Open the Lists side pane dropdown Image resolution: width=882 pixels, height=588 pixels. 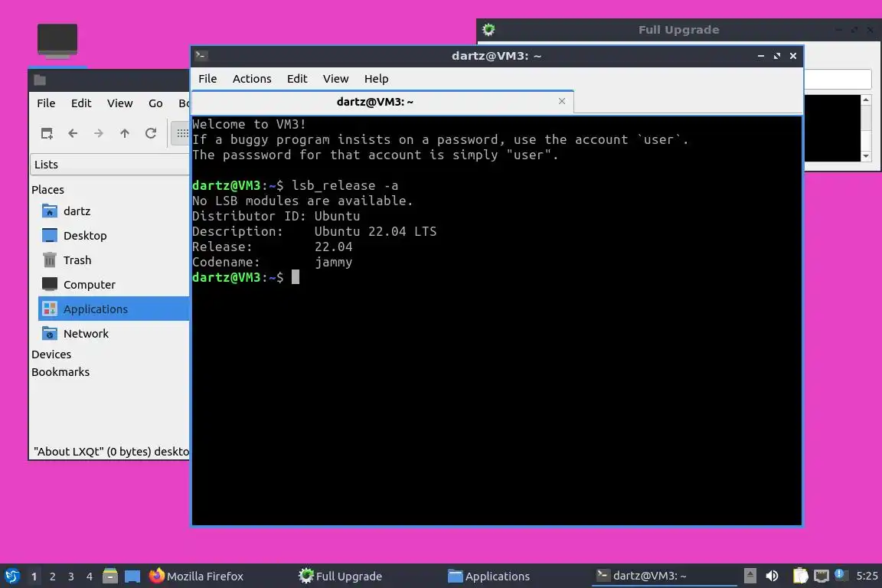[x=109, y=165]
